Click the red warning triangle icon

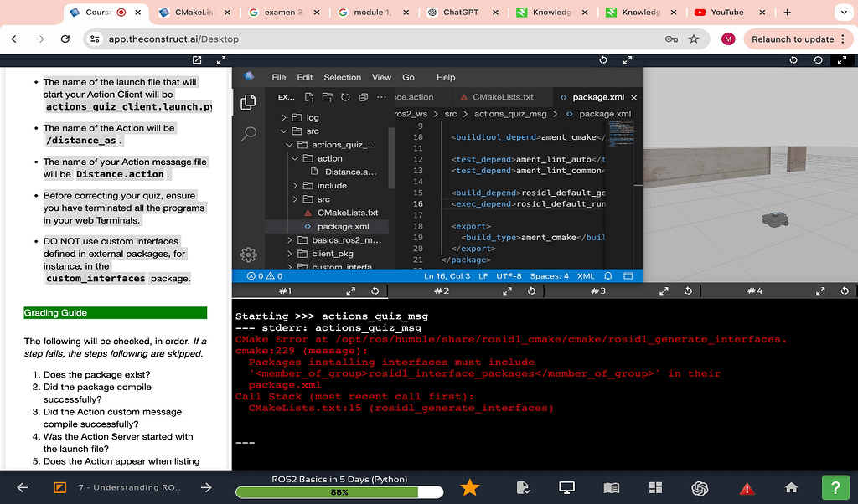point(747,486)
